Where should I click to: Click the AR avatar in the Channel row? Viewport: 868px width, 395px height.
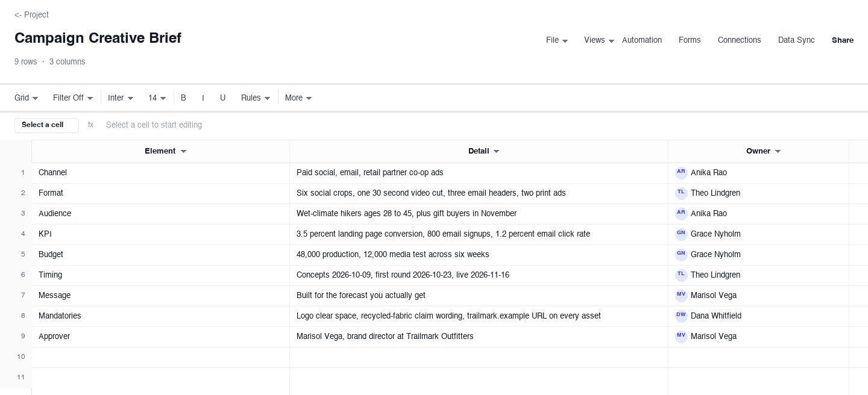tap(681, 173)
